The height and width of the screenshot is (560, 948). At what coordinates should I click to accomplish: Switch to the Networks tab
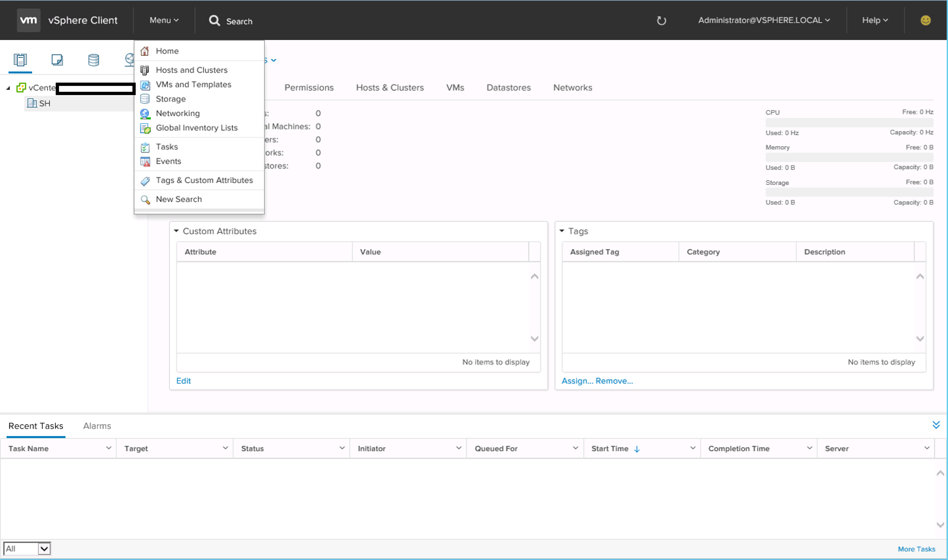[573, 88]
